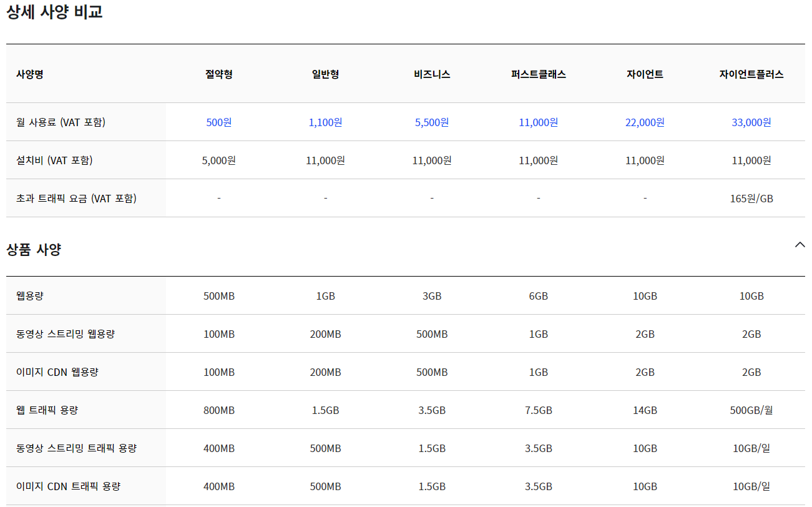Click the 상품 사양 section heading
Image resolution: width=812 pixels, height=507 pixels.
pyautogui.click(x=34, y=250)
